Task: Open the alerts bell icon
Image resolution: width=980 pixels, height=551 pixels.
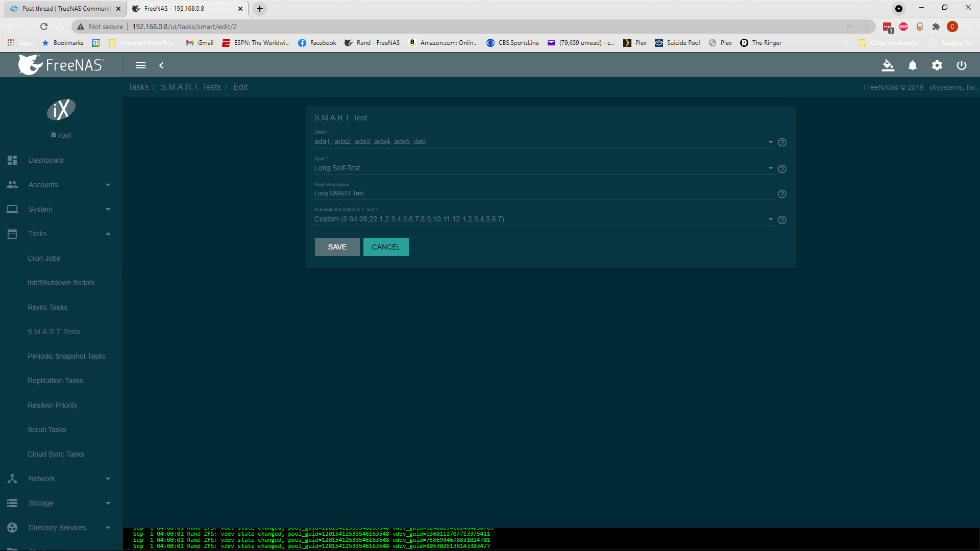Action: (x=913, y=65)
